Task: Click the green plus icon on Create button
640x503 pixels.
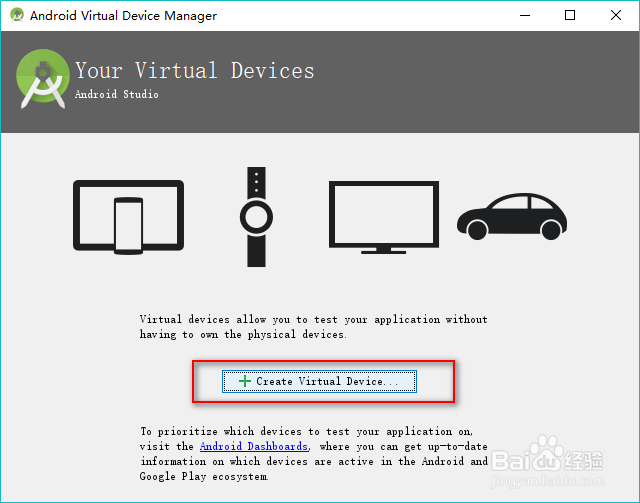Action: tap(244, 381)
